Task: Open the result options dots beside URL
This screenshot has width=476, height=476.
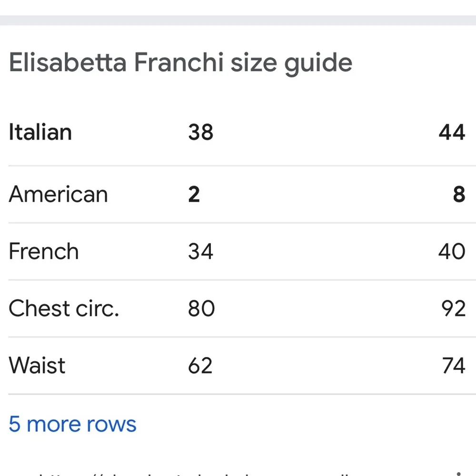Action: tap(458, 472)
